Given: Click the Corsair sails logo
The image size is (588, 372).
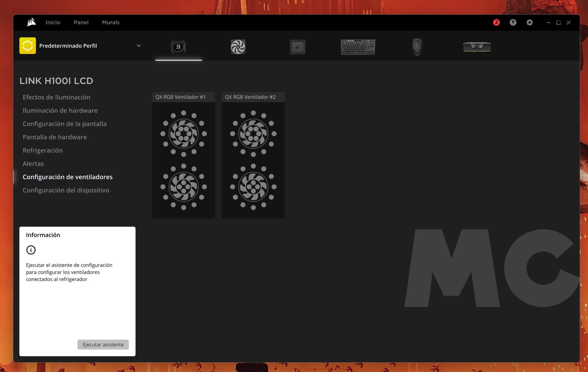Looking at the screenshot, I should coord(31,22).
